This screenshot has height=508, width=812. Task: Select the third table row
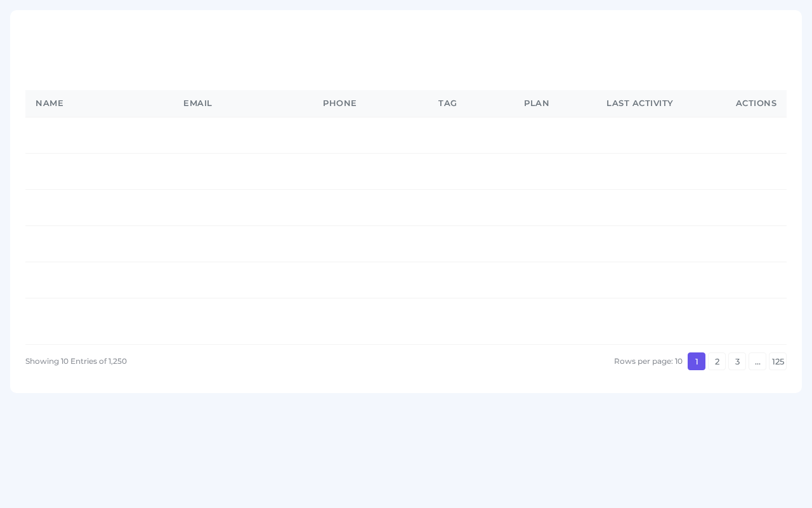(x=406, y=208)
